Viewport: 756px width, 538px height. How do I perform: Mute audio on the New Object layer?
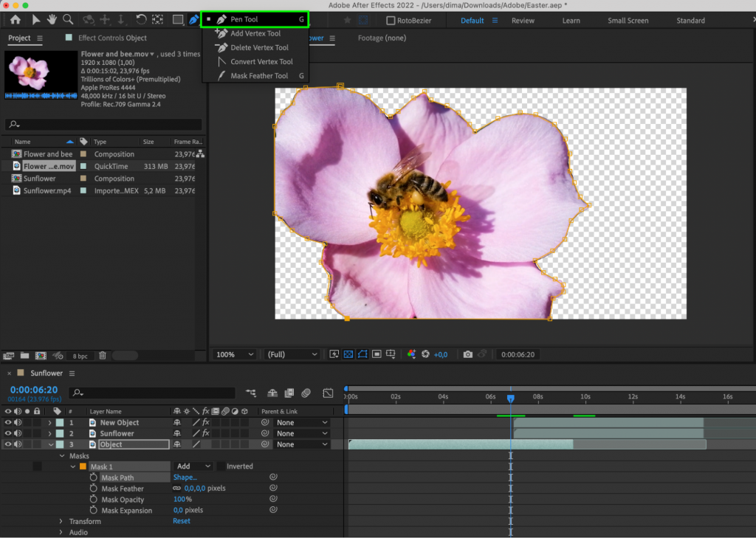click(16, 422)
